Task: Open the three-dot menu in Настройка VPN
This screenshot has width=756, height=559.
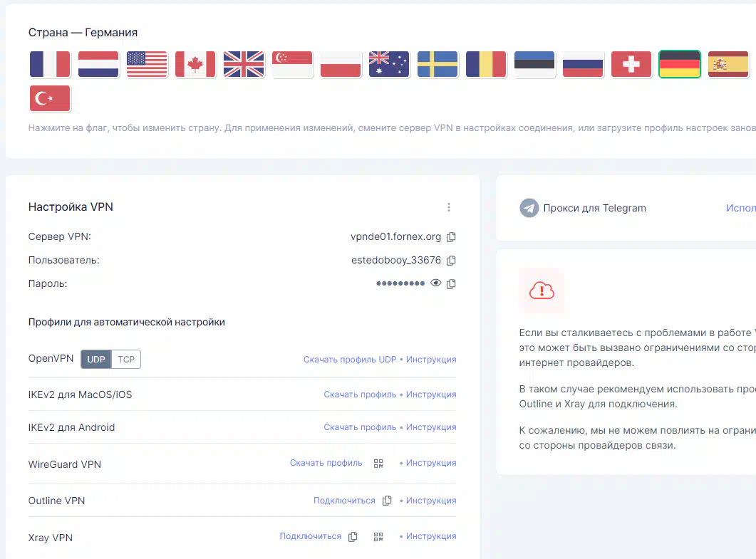Action: click(x=449, y=207)
